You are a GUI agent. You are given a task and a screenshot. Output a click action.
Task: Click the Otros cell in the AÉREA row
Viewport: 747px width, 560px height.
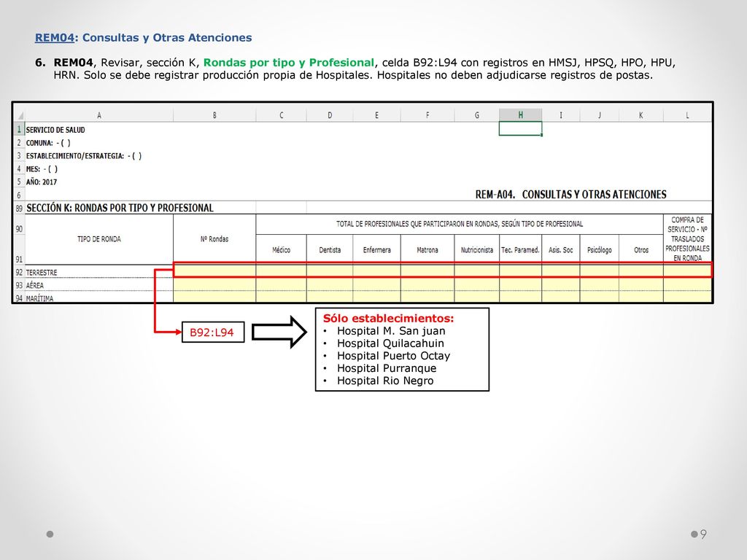coord(641,285)
